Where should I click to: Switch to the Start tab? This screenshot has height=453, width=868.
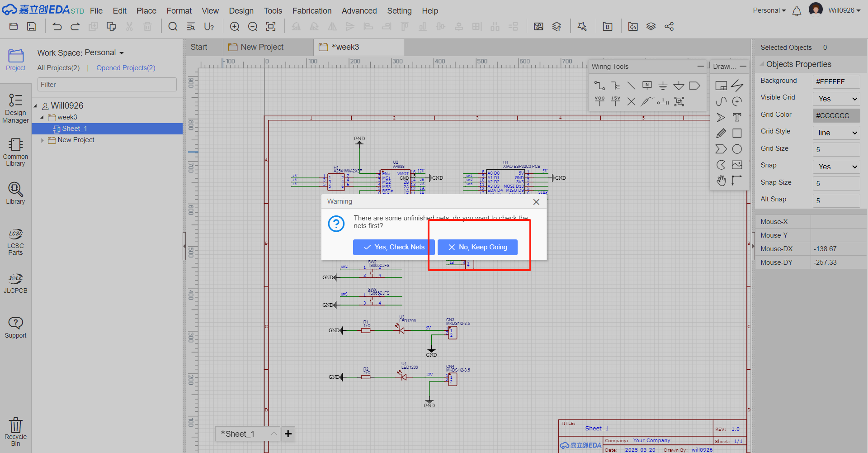(199, 47)
